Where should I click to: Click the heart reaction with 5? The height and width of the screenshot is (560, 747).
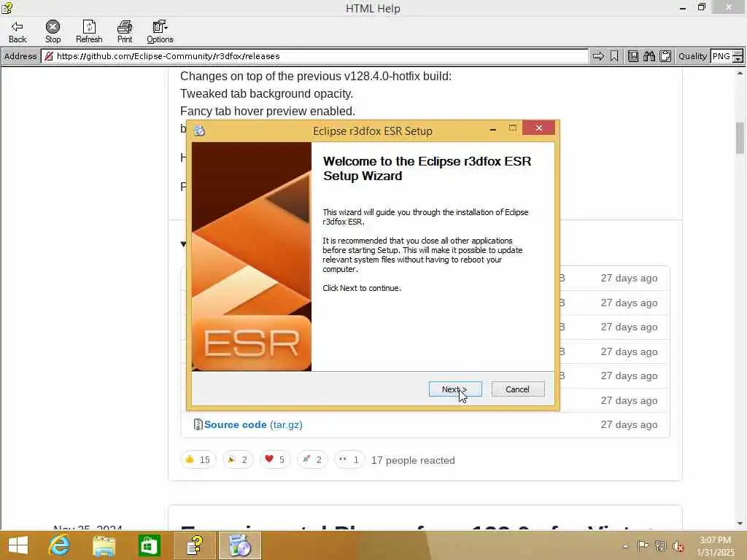pos(275,459)
